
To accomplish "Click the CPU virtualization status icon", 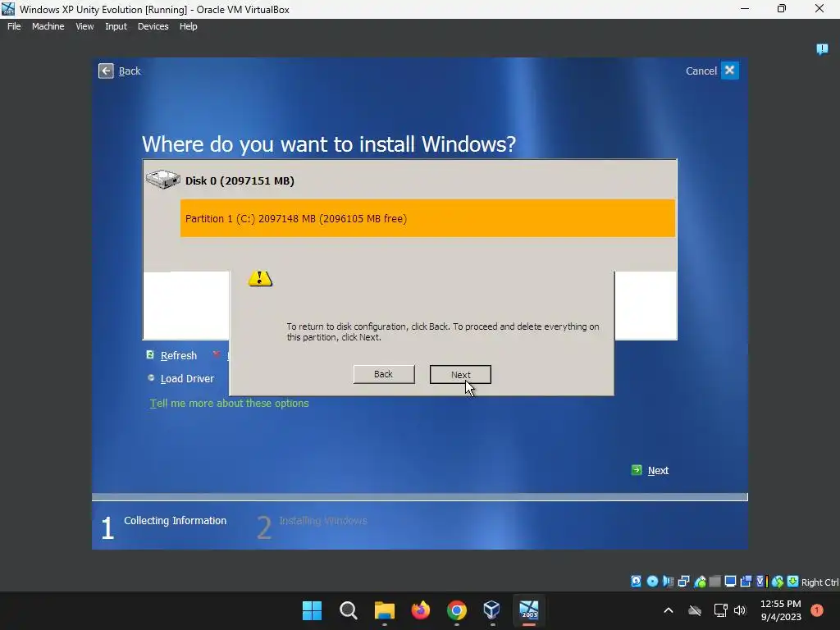I will click(761, 582).
